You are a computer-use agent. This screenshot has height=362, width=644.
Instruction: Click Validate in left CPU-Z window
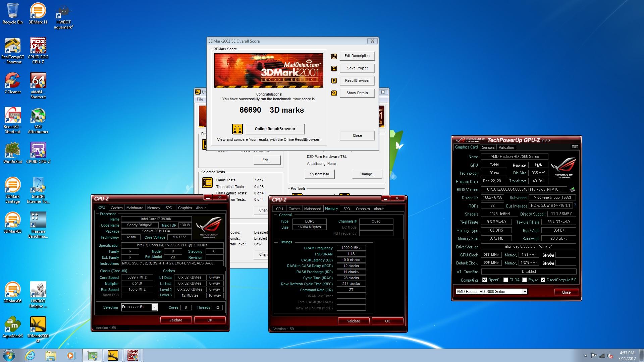(x=176, y=320)
